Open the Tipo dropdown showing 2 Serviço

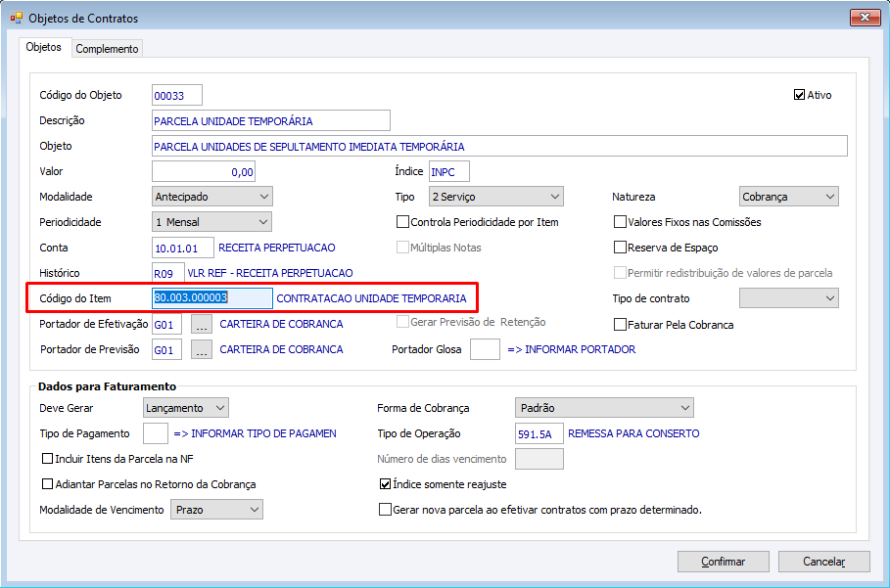coord(496,197)
